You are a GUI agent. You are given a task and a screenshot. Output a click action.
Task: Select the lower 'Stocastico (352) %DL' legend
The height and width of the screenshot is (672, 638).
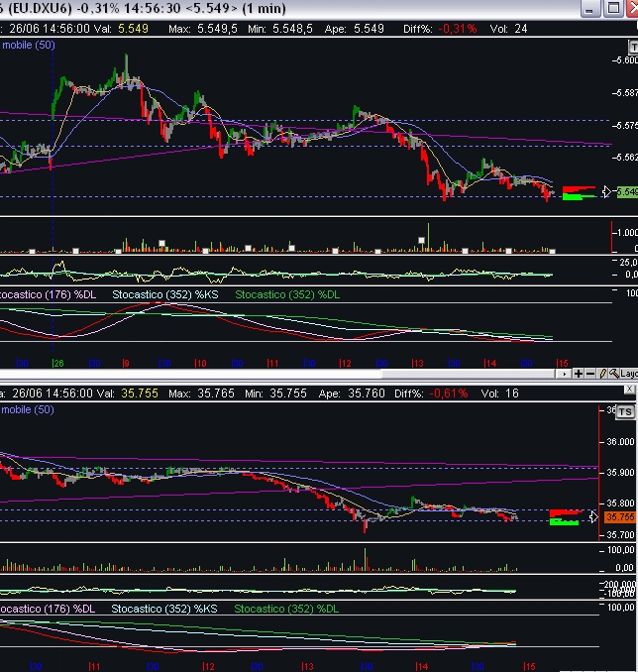click(x=286, y=609)
